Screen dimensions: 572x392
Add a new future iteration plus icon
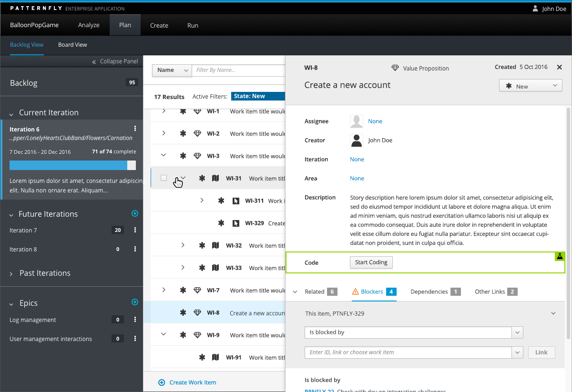pyautogui.click(x=135, y=214)
